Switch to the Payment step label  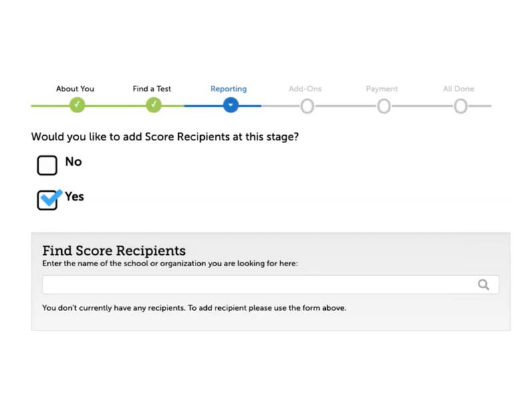[x=383, y=88]
